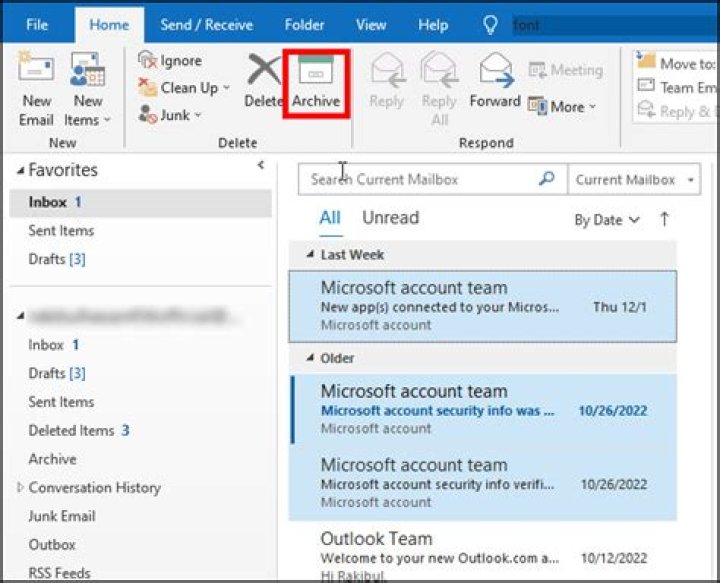Forward the selected message
The height and width of the screenshot is (583, 720).
(x=495, y=81)
